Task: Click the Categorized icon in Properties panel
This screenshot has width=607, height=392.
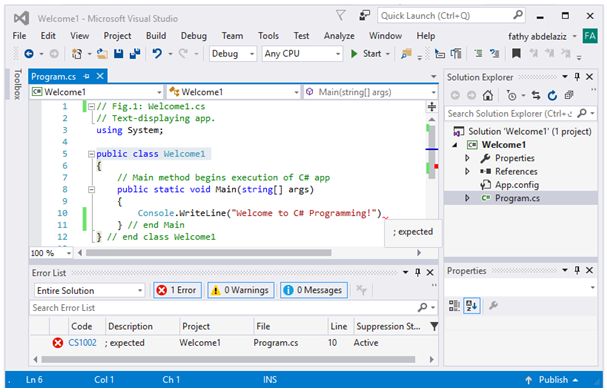Action: tap(454, 305)
